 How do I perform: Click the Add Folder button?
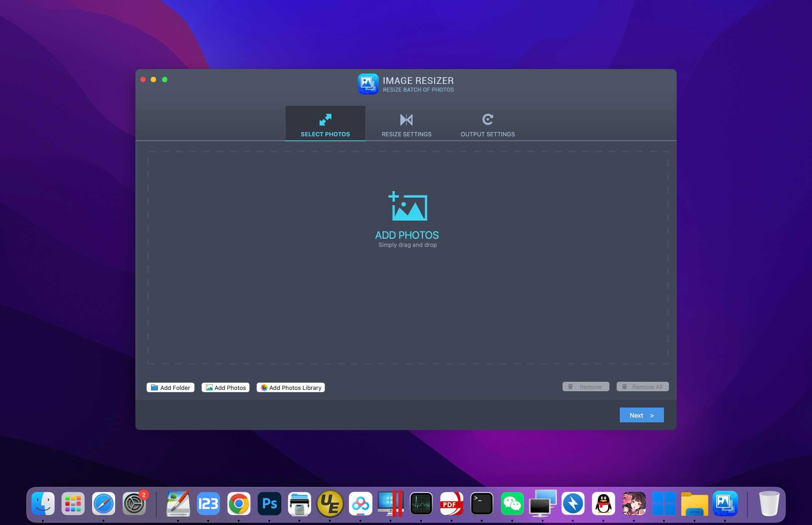pos(170,388)
